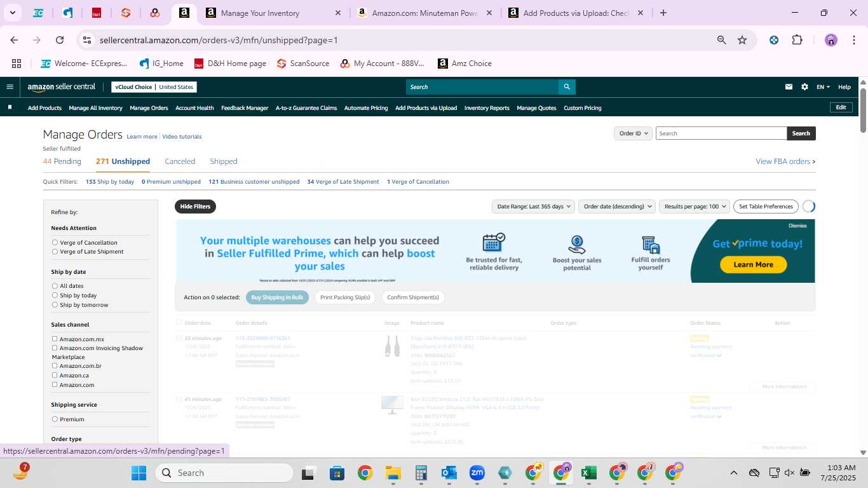
Task: Switch to the Pending orders tab
Action: [62, 161]
